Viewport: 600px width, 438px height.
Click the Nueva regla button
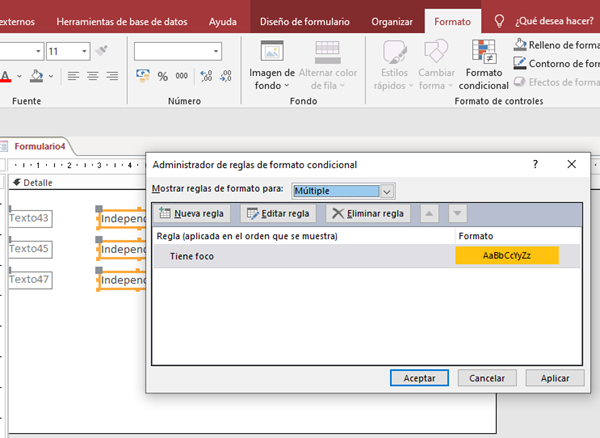click(193, 213)
